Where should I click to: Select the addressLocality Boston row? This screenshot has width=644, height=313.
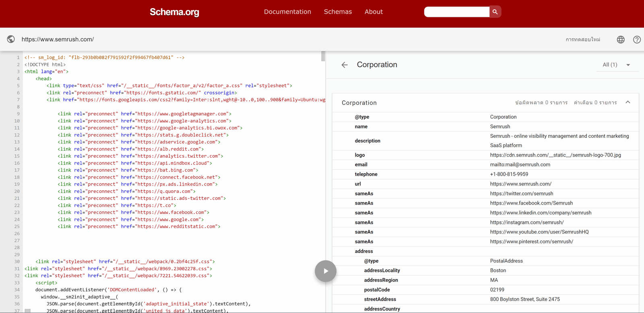click(485, 271)
